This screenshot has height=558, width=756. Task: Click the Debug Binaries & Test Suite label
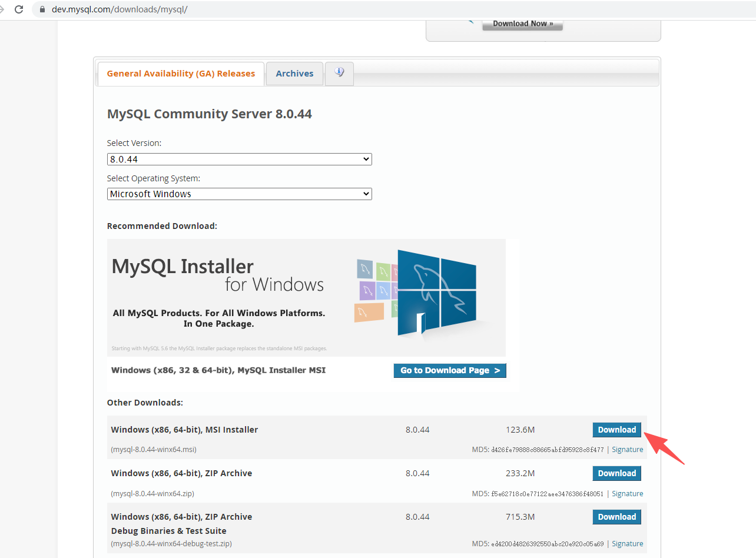tap(168, 531)
